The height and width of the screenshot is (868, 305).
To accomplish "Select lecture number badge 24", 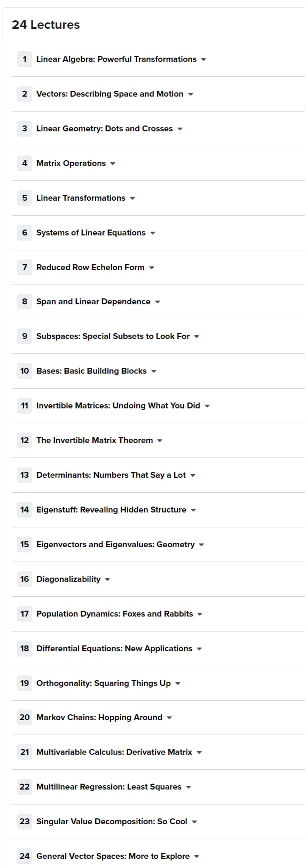I will coord(25,856).
